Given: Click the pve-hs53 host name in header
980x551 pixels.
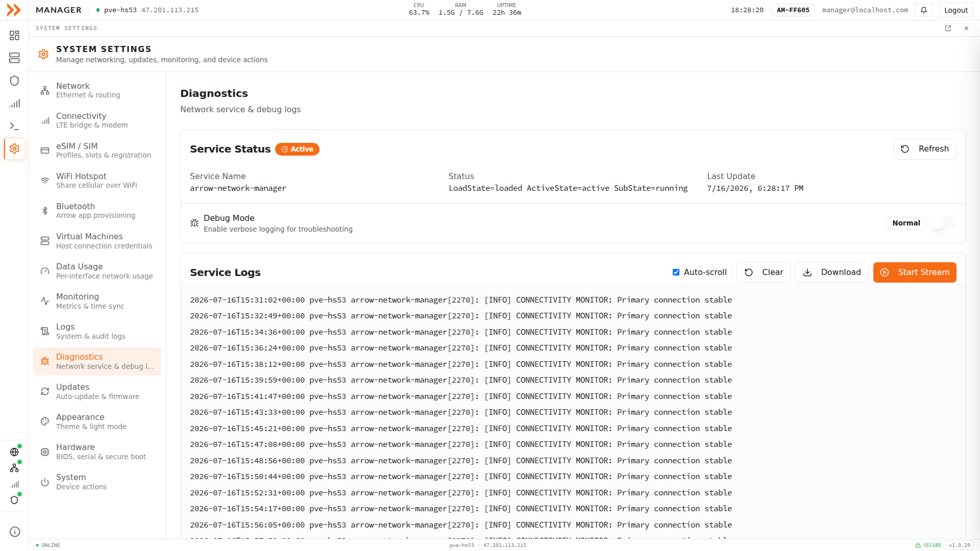Looking at the screenshot, I should [120, 10].
